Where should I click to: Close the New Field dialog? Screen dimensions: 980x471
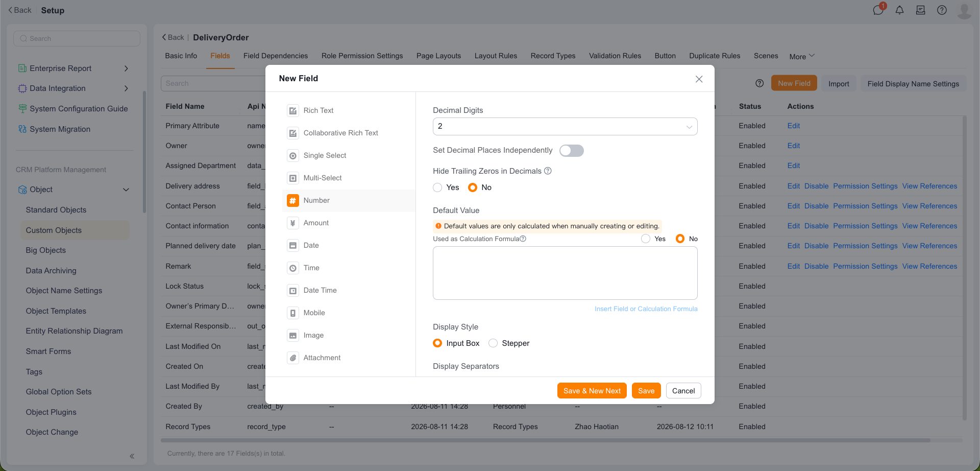pos(699,79)
